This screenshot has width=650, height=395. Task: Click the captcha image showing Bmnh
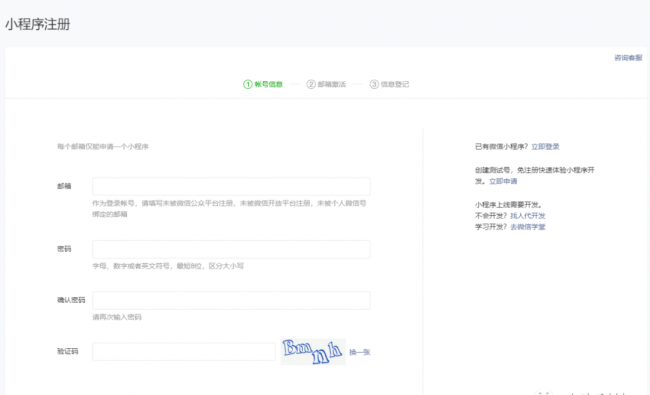(x=313, y=352)
